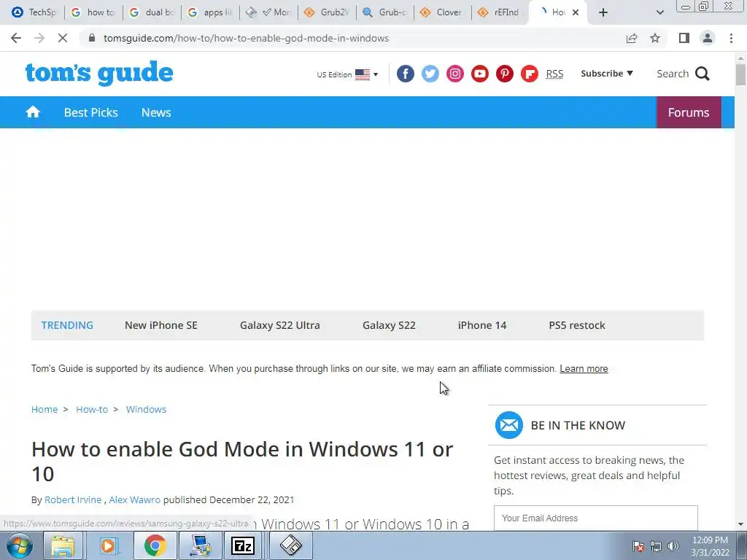Open News menu item
The image size is (747, 560).
point(156,112)
